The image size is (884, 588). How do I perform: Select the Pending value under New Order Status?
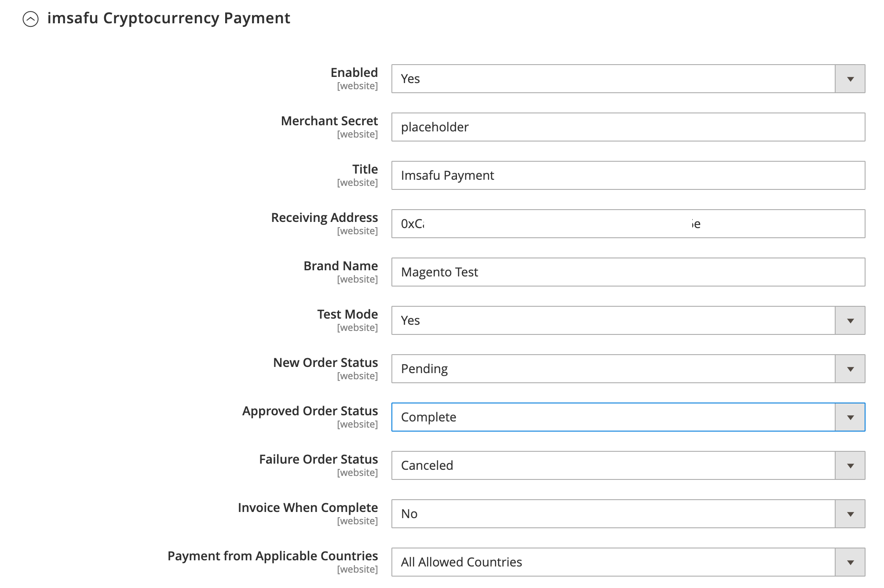[x=572, y=369]
